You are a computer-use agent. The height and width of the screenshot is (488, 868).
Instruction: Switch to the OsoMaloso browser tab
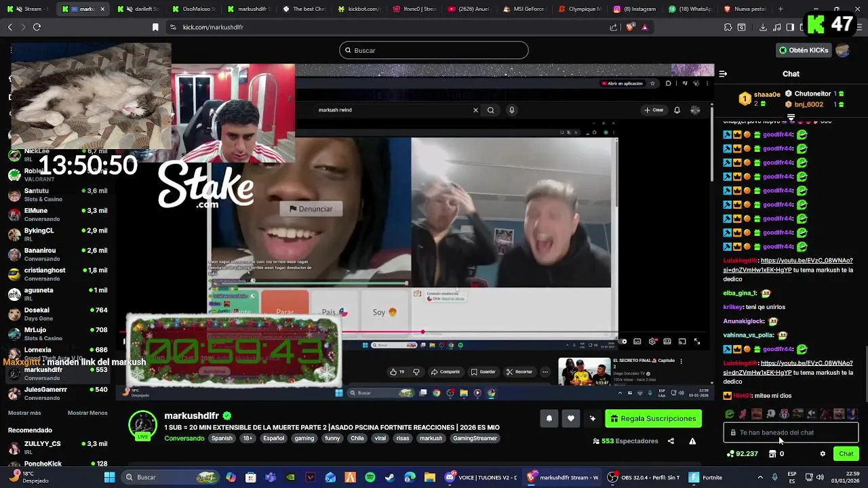(x=194, y=9)
